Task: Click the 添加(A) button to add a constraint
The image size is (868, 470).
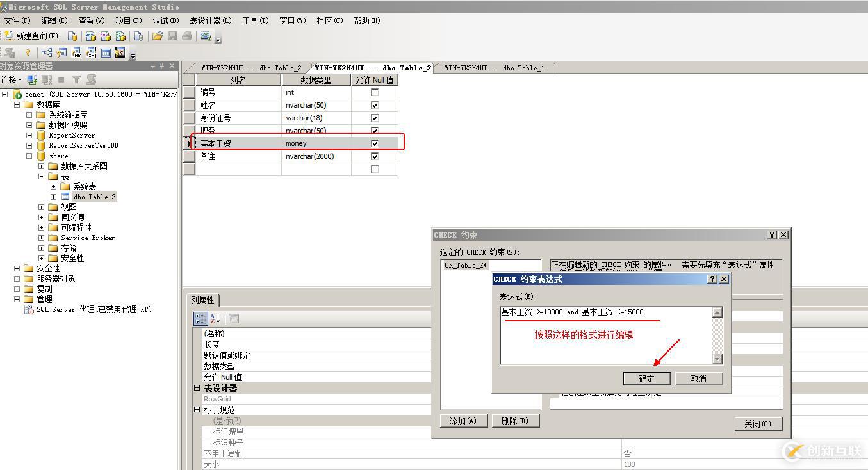Action: 463,421
